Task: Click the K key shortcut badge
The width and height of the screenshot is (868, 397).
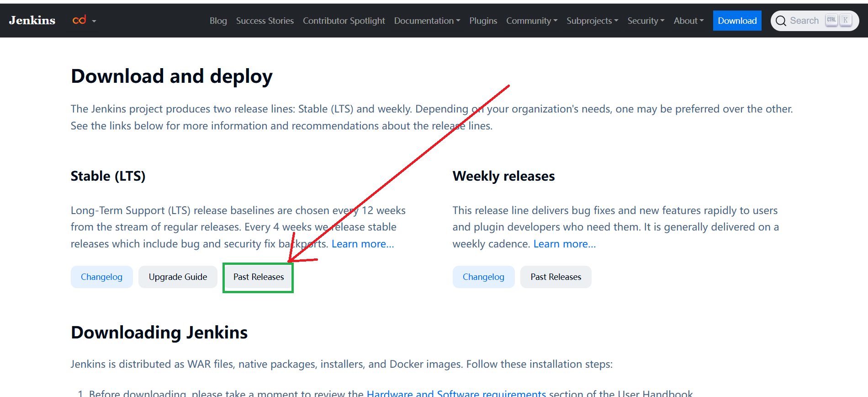Action: (846, 20)
